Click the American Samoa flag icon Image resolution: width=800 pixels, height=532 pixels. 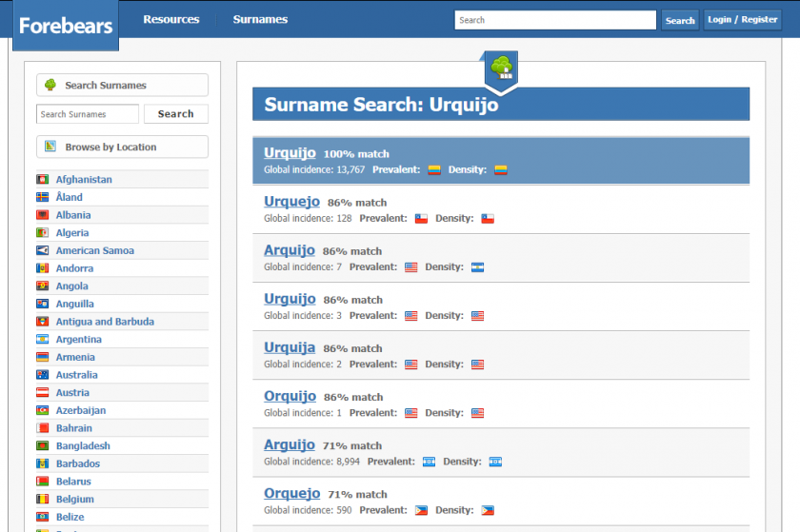(42, 250)
